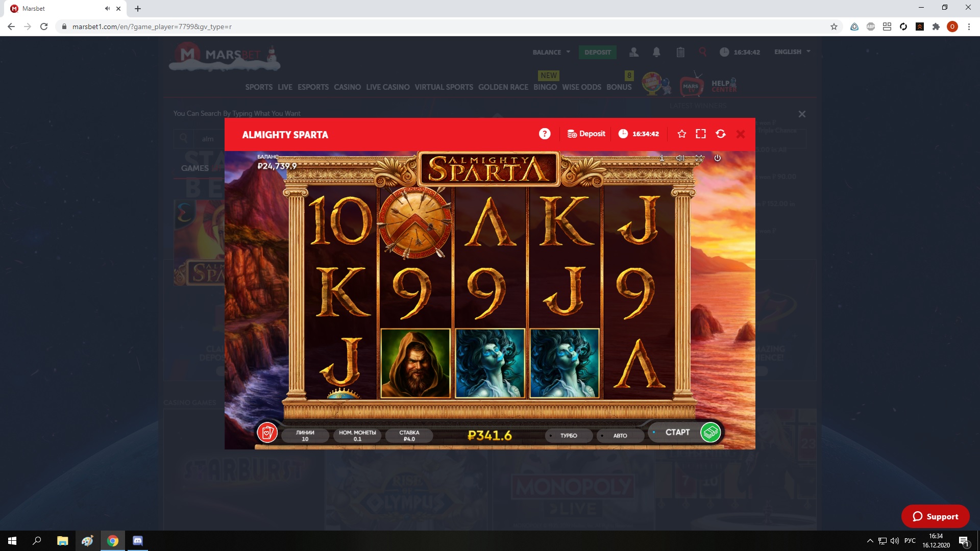980x551 pixels.
Task: Close the Almighty Sparta game window
Action: [741, 134]
